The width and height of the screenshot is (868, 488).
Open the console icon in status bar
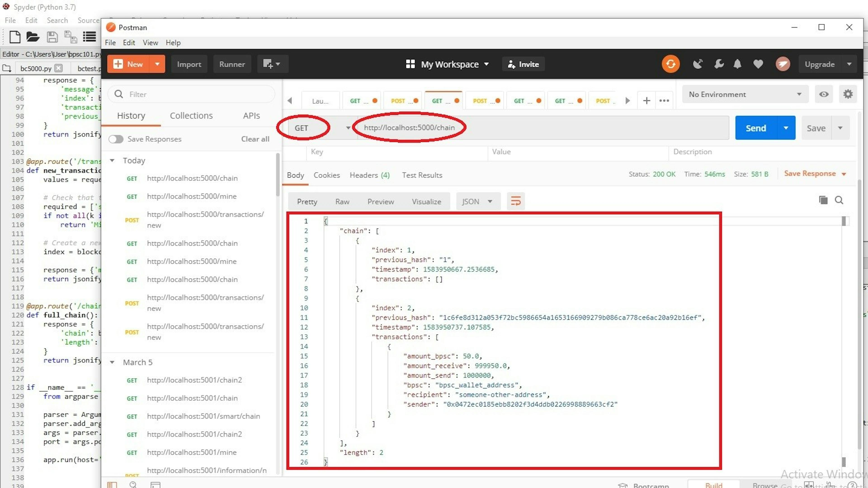pyautogui.click(x=155, y=485)
